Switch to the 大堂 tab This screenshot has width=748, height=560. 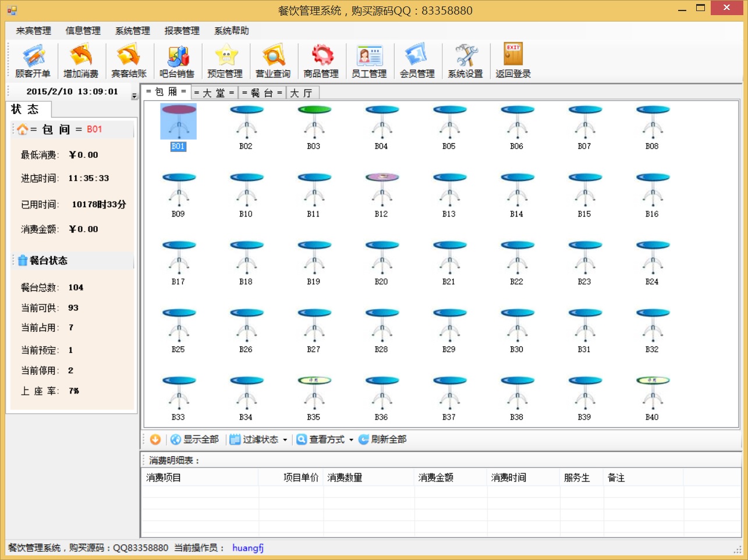click(214, 93)
